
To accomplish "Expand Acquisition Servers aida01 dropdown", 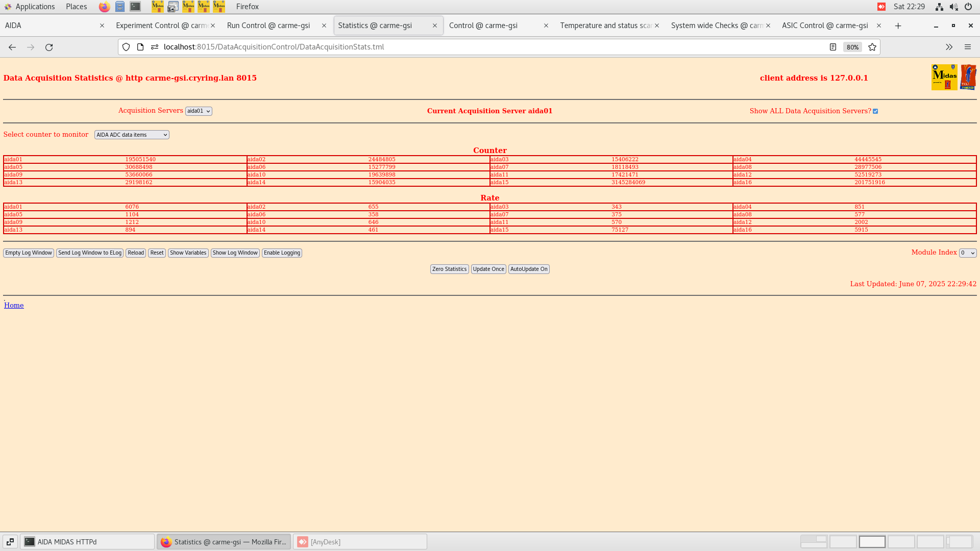I will [199, 111].
